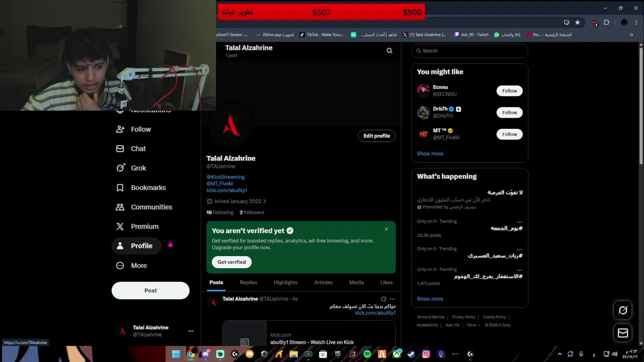Open the @MT_FiveM mention in bio
Screen dimensions: 644x362
(219, 184)
